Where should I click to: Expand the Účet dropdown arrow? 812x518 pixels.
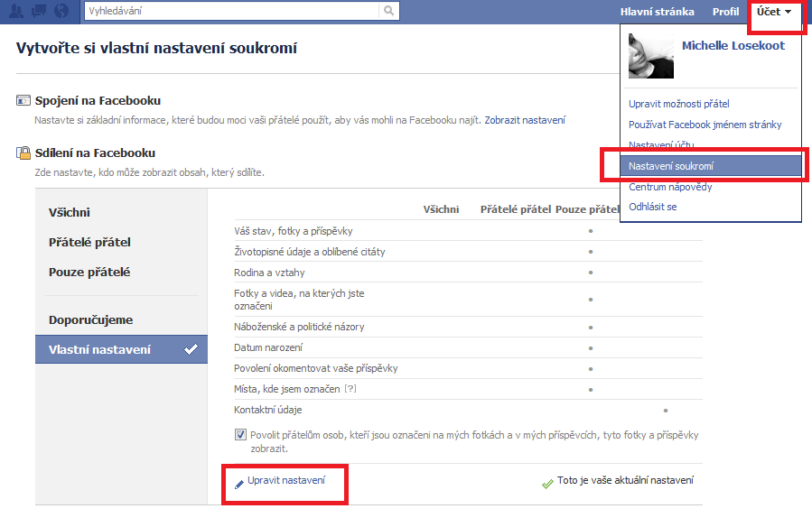point(788,12)
